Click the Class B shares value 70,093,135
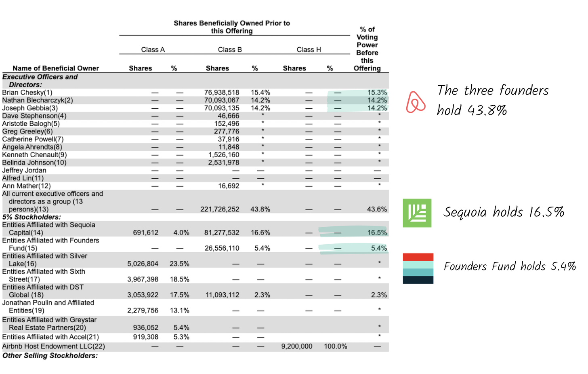The width and height of the screenshot is (588, 374). (x=221, y=108)
